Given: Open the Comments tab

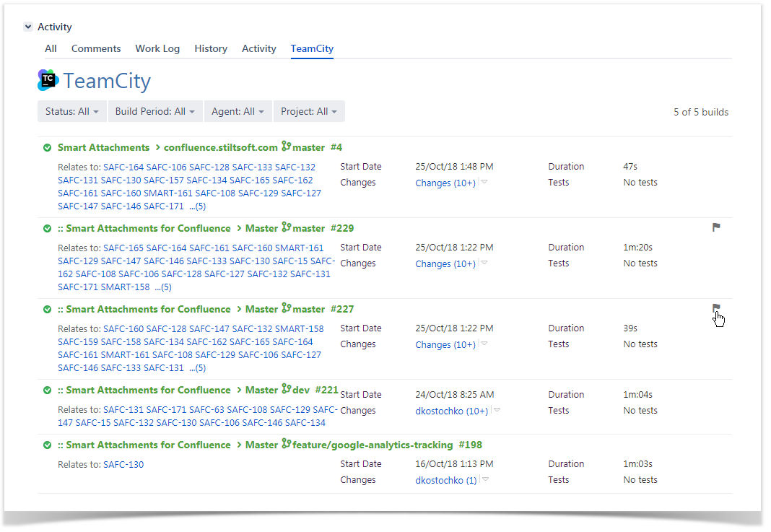Looking at the screenshot, I should point(96,48).
